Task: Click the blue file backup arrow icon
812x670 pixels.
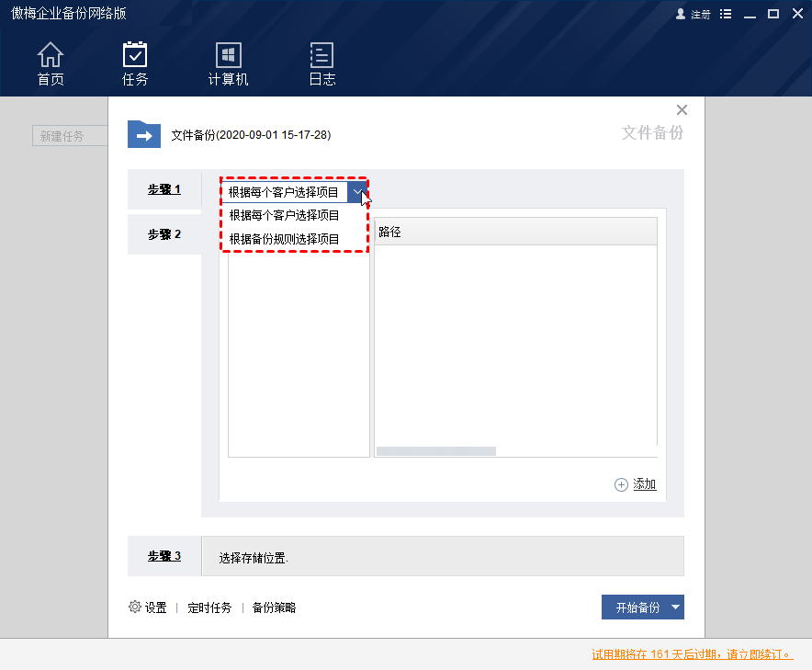Action: click(143, 134)
